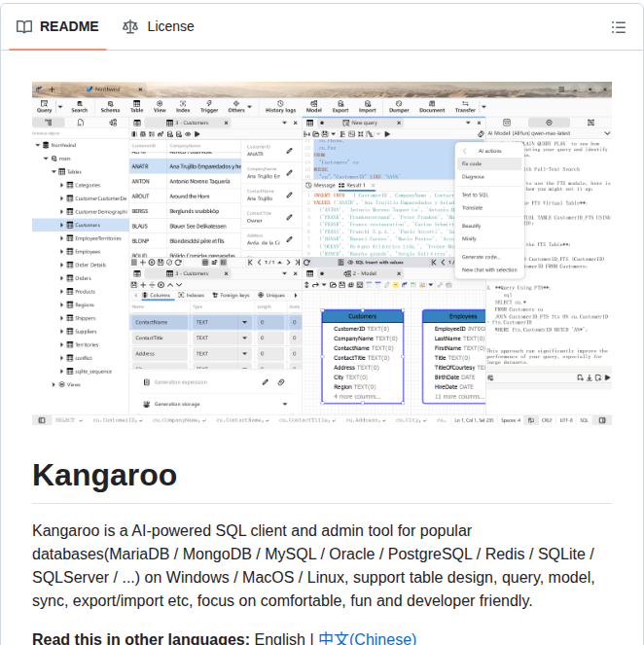The height and width of the screenshot is (645, 644).
Task: Click the Trigger toolbar icon
Action: 209,107
